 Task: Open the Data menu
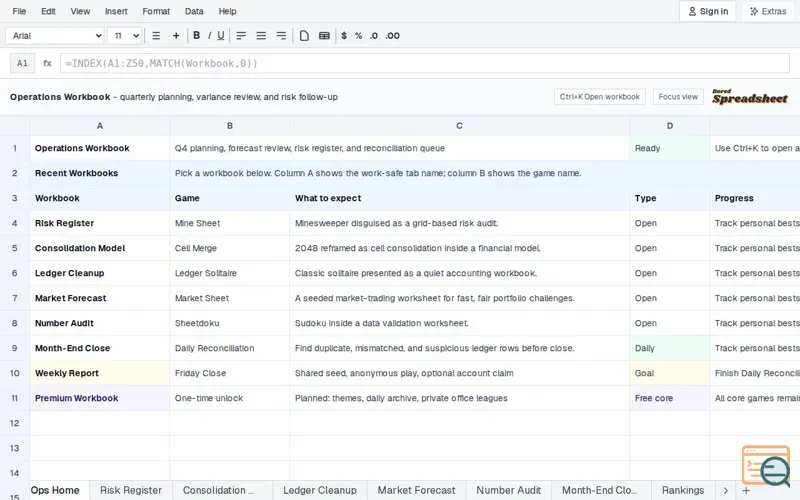coord(194,11)
